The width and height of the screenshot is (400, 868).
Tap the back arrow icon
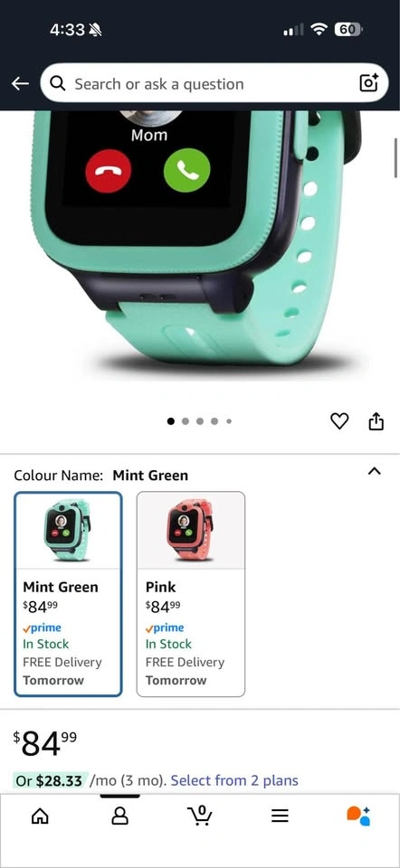coord(21,83)
